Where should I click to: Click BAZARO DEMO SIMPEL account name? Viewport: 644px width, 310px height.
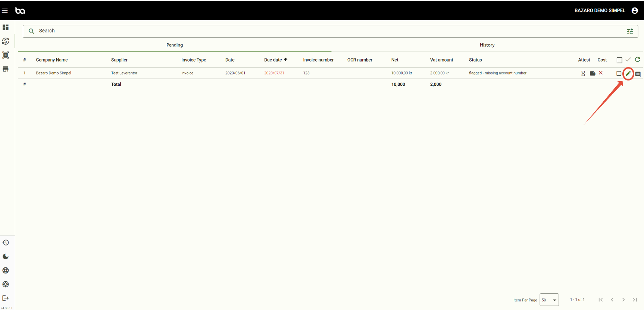(600, 10)
